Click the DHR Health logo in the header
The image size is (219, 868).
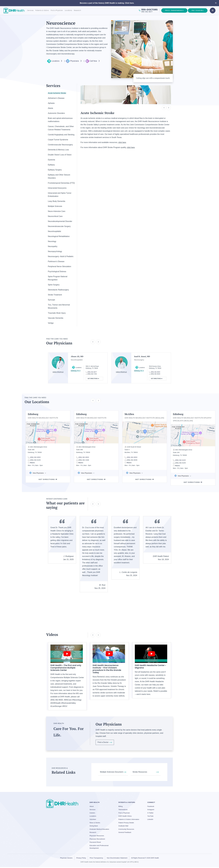14,10
